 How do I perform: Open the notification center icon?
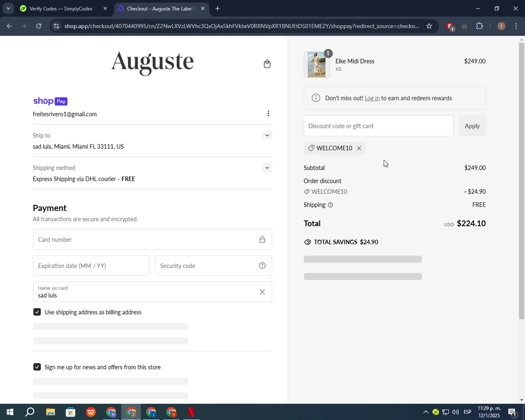(512, 412)
